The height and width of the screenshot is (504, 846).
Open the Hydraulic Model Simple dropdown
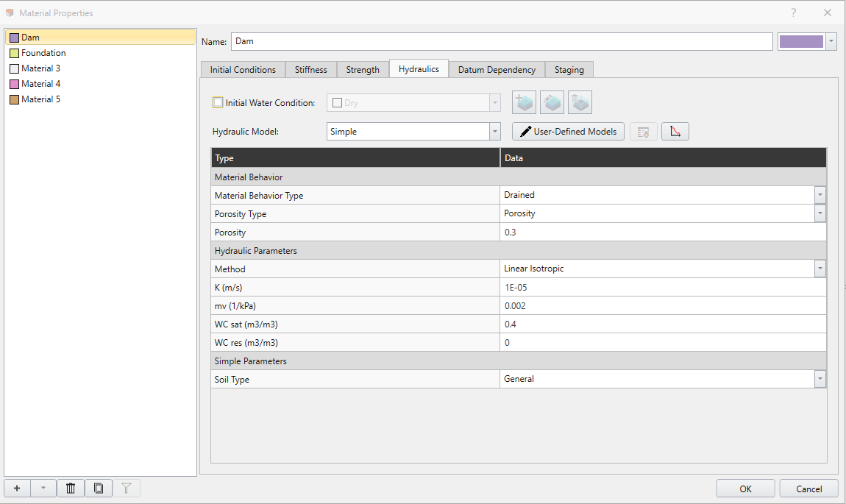pos(413,132)
